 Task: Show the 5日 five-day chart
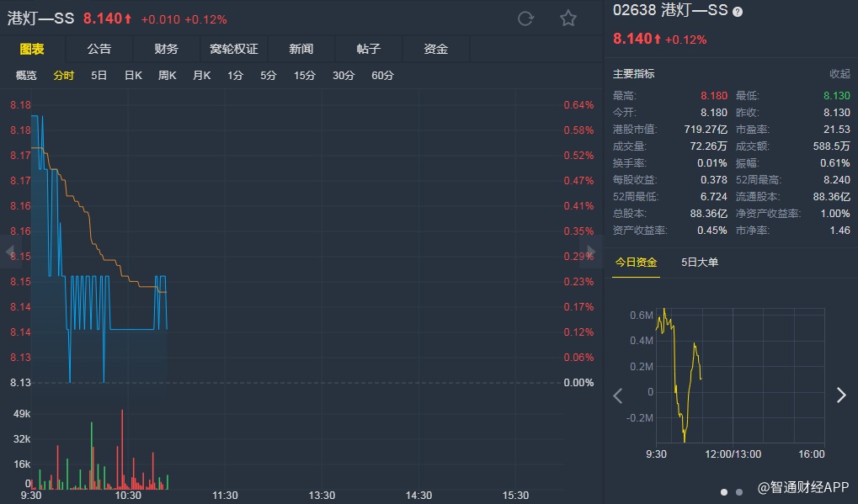99,76
